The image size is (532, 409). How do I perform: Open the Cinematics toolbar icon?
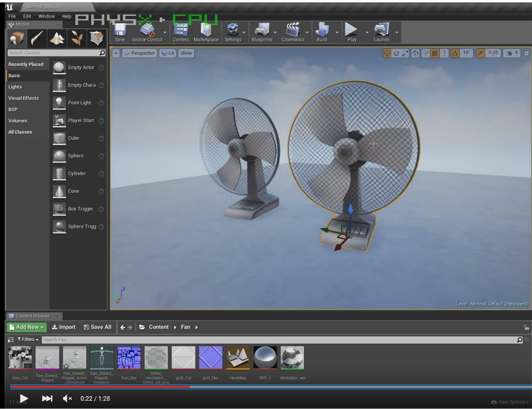click(x=293, y=32)
